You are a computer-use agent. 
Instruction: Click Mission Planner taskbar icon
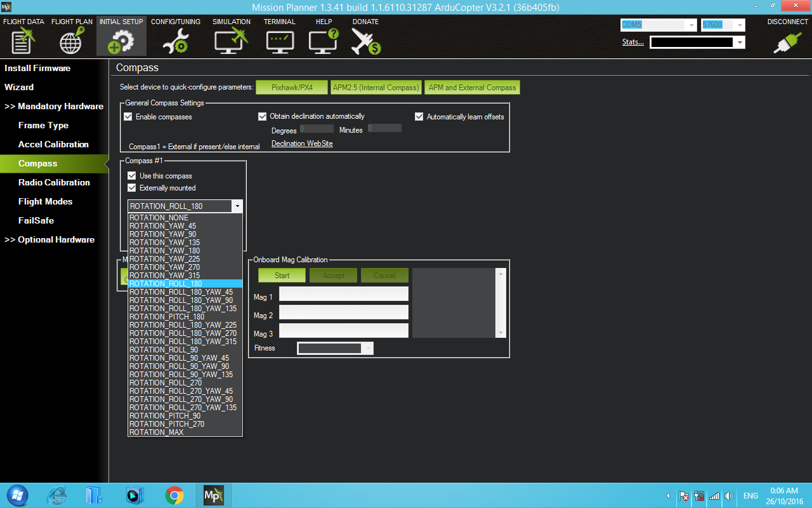pyautogui.click(x=214, y=495)
